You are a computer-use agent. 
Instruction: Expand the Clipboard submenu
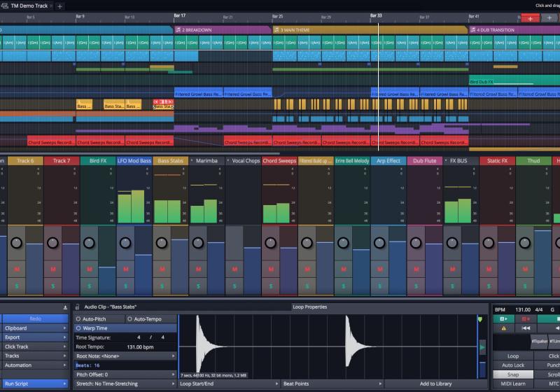click(34, 328)
